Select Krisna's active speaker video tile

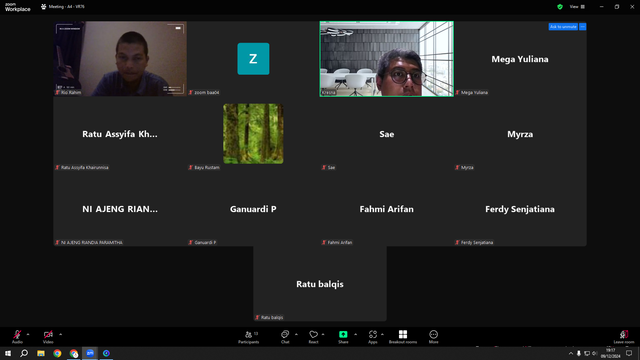pos(387,59)
